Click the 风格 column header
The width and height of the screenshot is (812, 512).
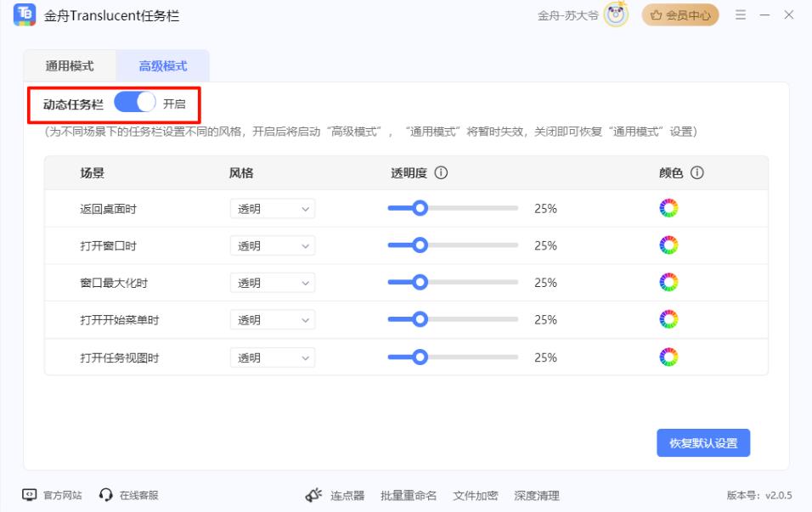pyautogui.click(x=241, y=173)
